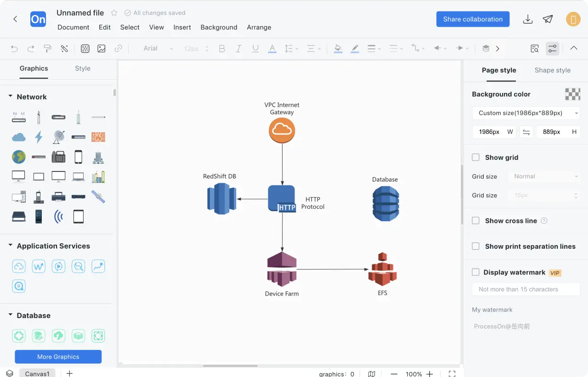The width and height of the screenshot is (588, 377).
Task: Toggle the Show cross line checkbox
Action: point(476,221)
